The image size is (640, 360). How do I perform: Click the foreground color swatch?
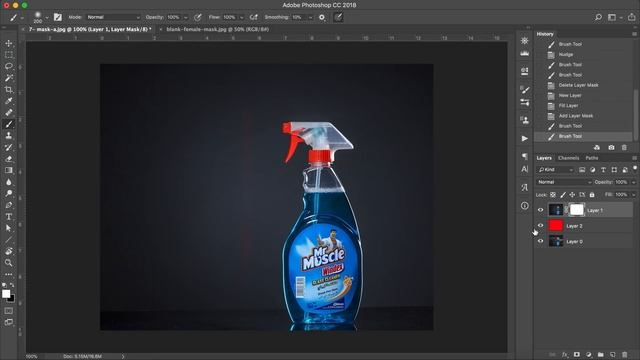click(6, 294)
